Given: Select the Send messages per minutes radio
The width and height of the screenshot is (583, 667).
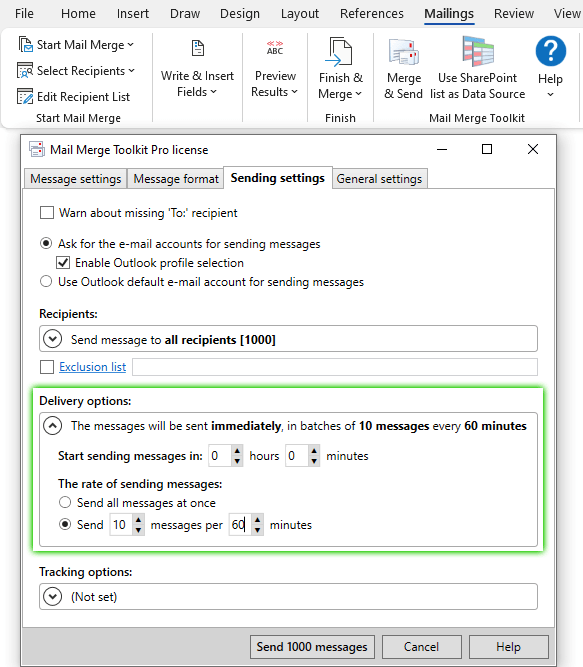Looking at the screenshot, I should [65, 524].
